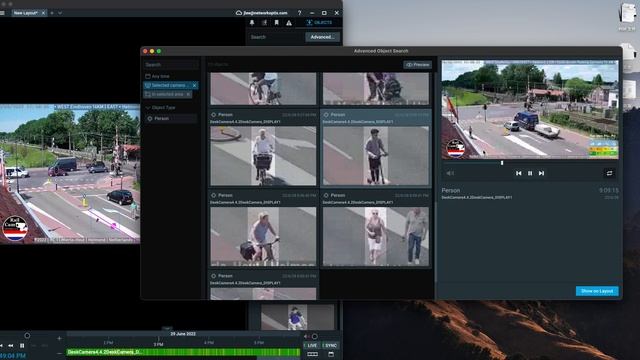Open the layout tabs dropdown arrow
Screen dimensions: 640x360
pyautogui.click(x=60, y=13)
